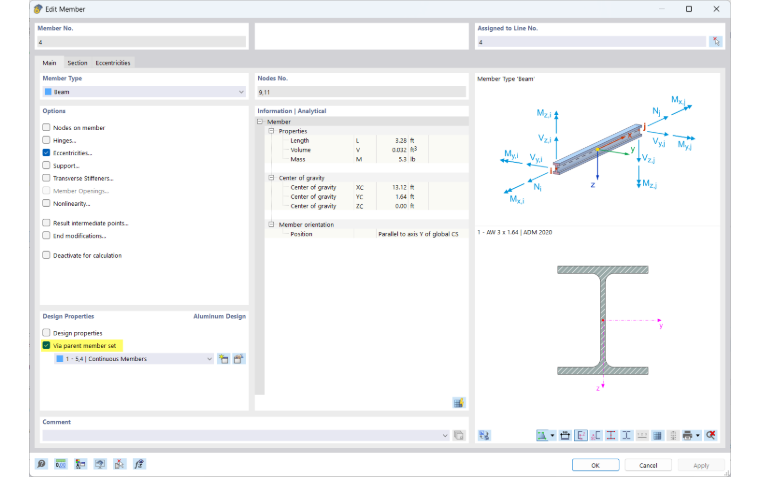Click the printer icon
The width and height of the screenshot is (760, 477).
tap(687, 435)
